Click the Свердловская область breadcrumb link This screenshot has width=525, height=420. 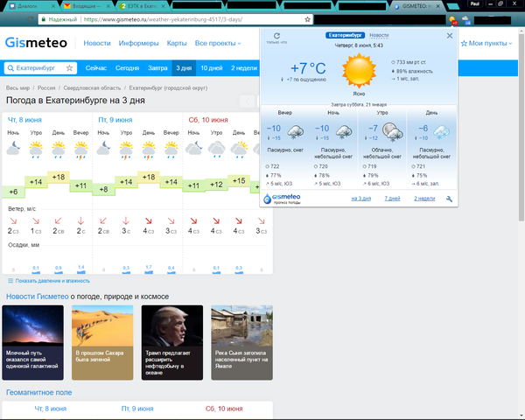coord(92,88)
